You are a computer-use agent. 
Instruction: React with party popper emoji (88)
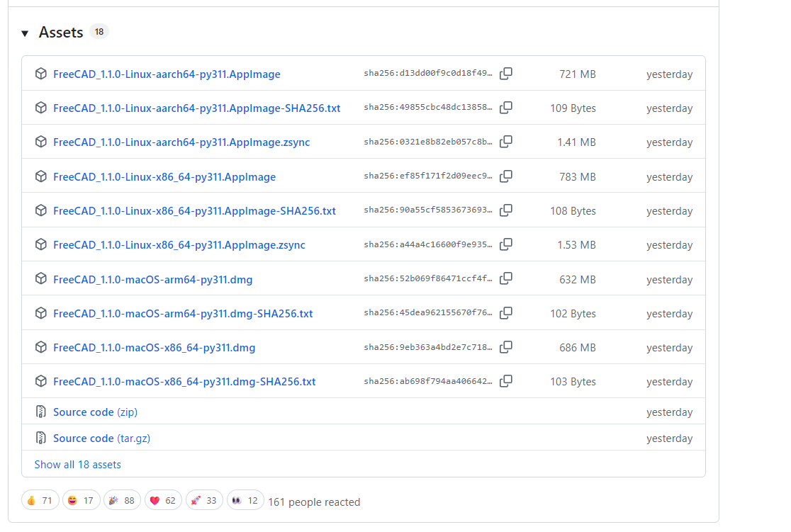[x=122, y=500]
